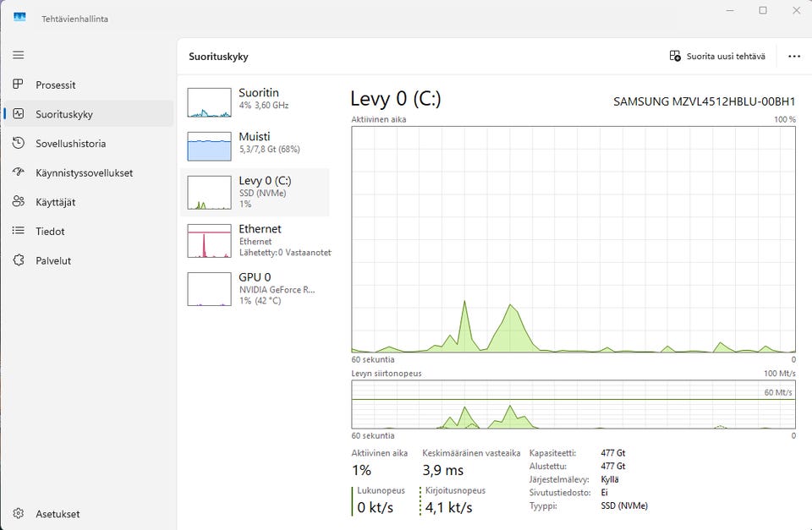Screen dimensions: 812x530
Task: Click the Alustettu 477 Gt value
Action: (x=612, y=466)
